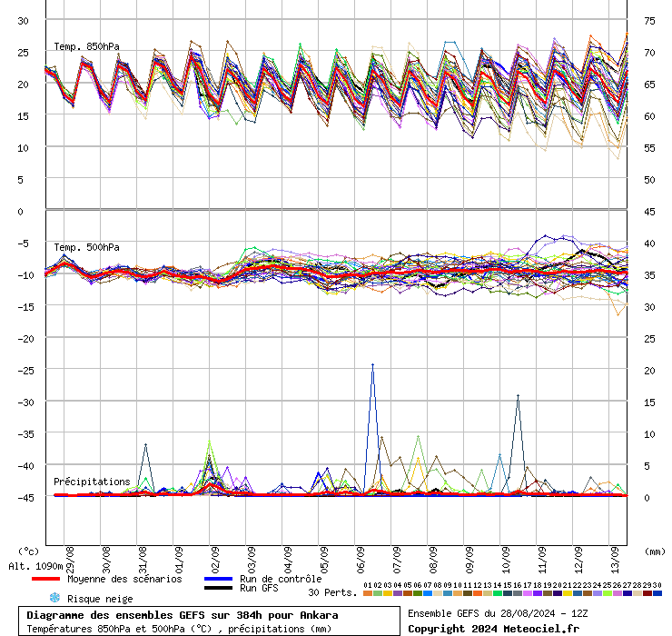Pick perturbation 04 purple swatch

(397, 593)
